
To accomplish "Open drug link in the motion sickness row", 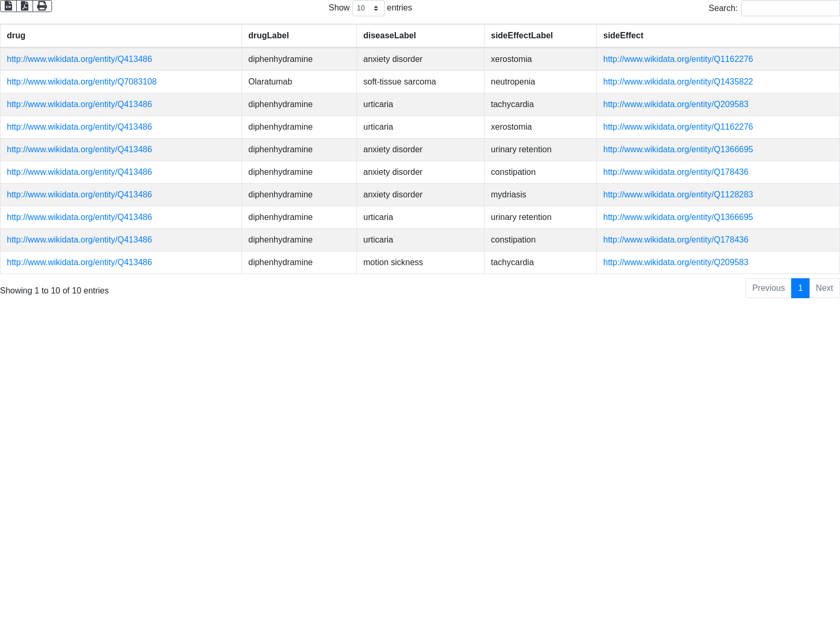I will click(79, 262).
